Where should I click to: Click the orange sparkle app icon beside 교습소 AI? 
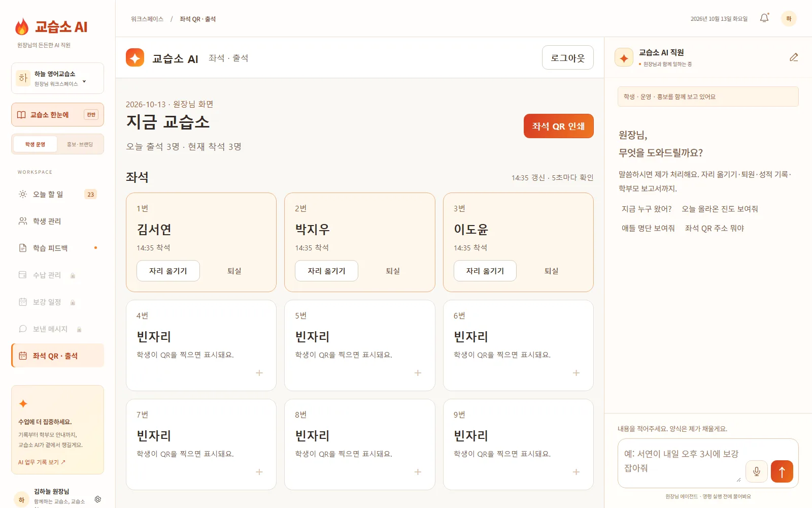[135, 58]
